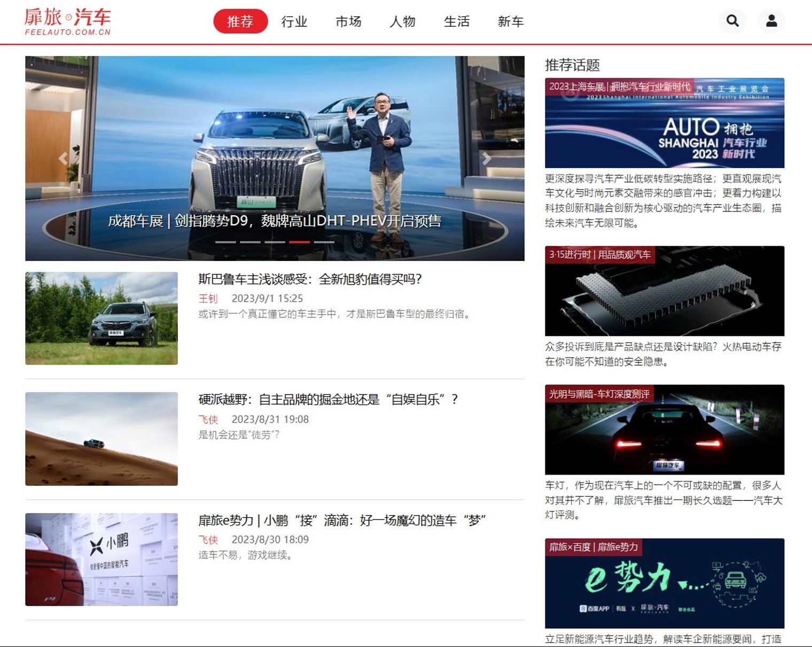The width and height of the screenshot is (812, 647).
Task: Open the 车灯深度测评 topic image
Action: tap(664, 429)
